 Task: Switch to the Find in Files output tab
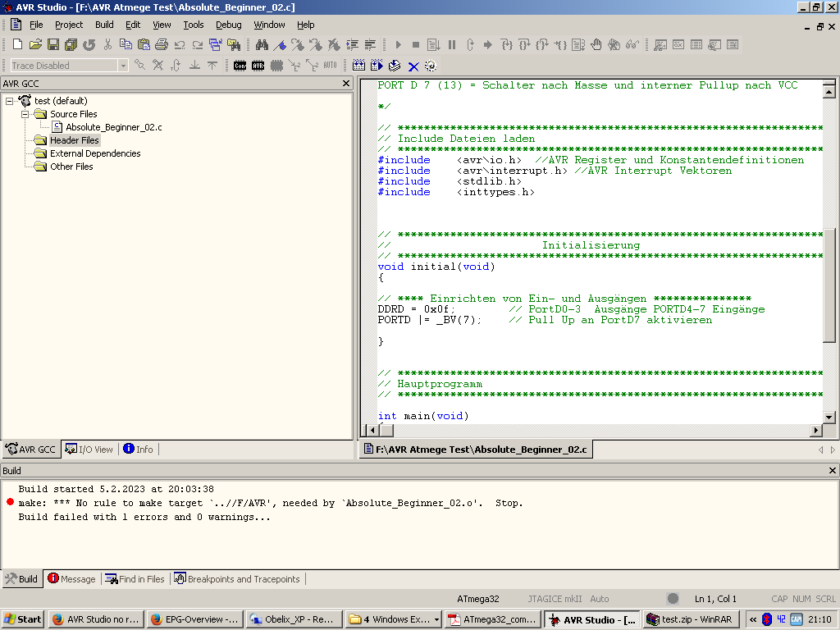click(135, 579)
